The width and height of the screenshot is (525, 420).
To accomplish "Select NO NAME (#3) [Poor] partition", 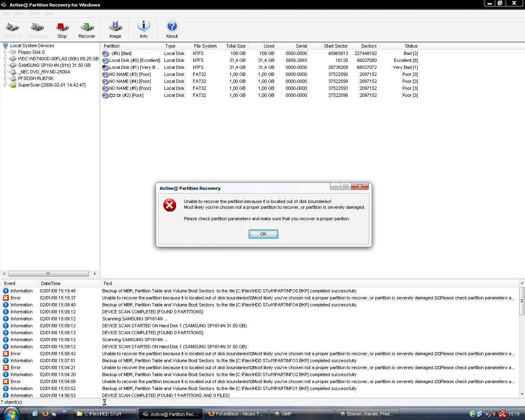I will click(x=260, y=74).
